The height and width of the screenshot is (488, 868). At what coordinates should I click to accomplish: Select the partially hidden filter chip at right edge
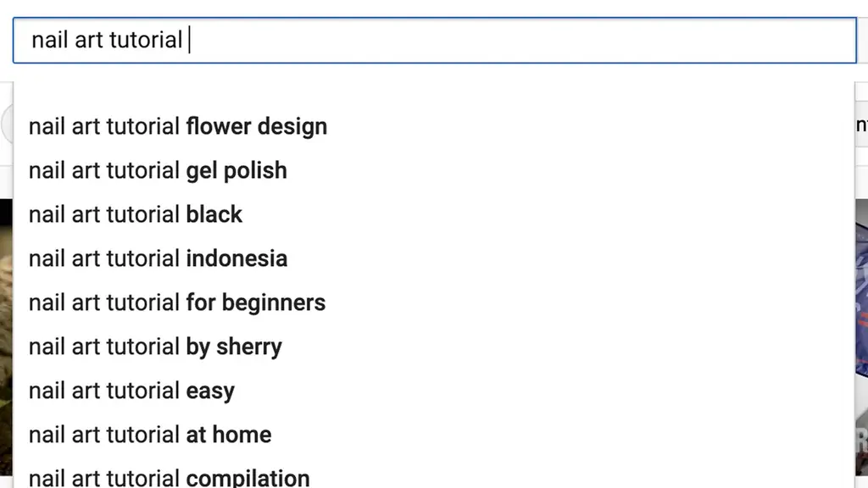861,125
